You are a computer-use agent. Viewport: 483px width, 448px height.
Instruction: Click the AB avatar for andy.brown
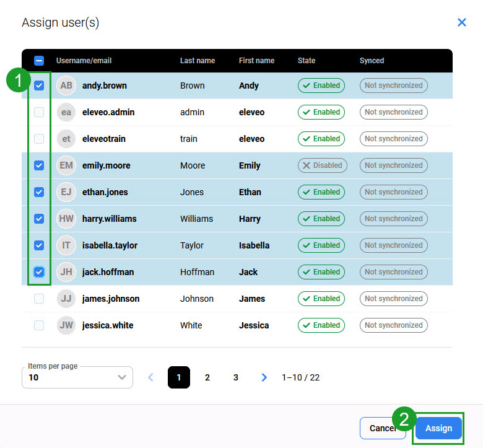pyautogui.click(x=66, y=86)
